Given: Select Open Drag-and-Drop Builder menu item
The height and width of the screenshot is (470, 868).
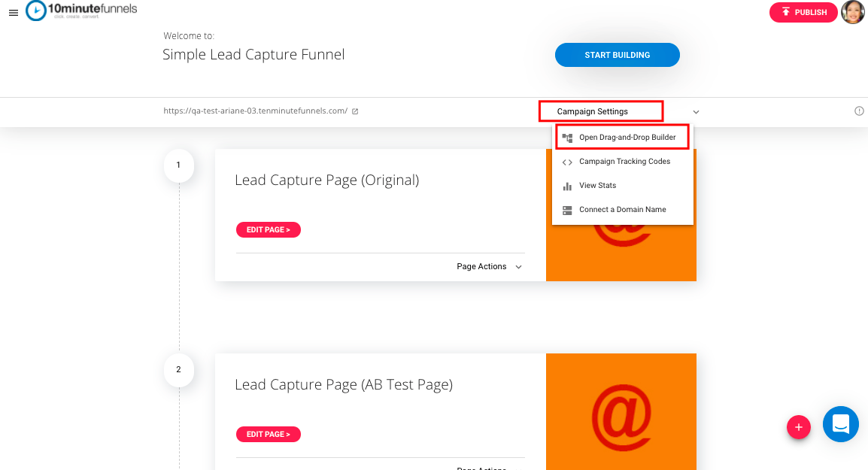Looking at the screenshot, I should click(623, 138).
